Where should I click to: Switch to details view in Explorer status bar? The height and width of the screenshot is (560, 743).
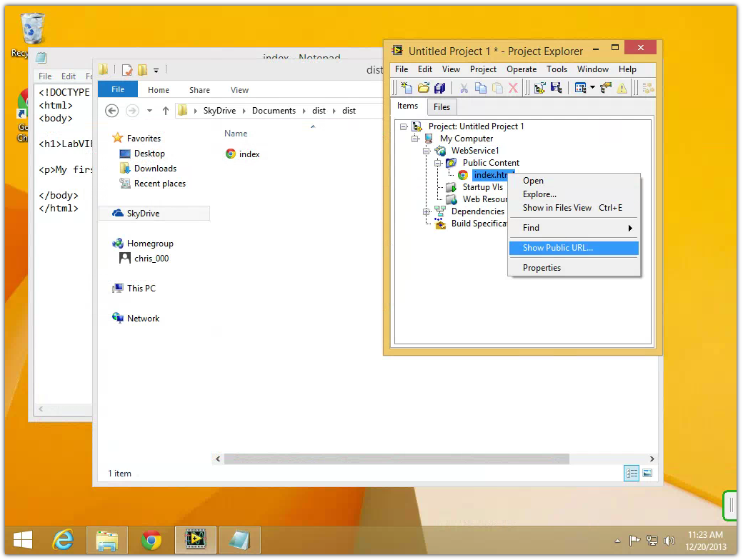(x=632, y=474)
